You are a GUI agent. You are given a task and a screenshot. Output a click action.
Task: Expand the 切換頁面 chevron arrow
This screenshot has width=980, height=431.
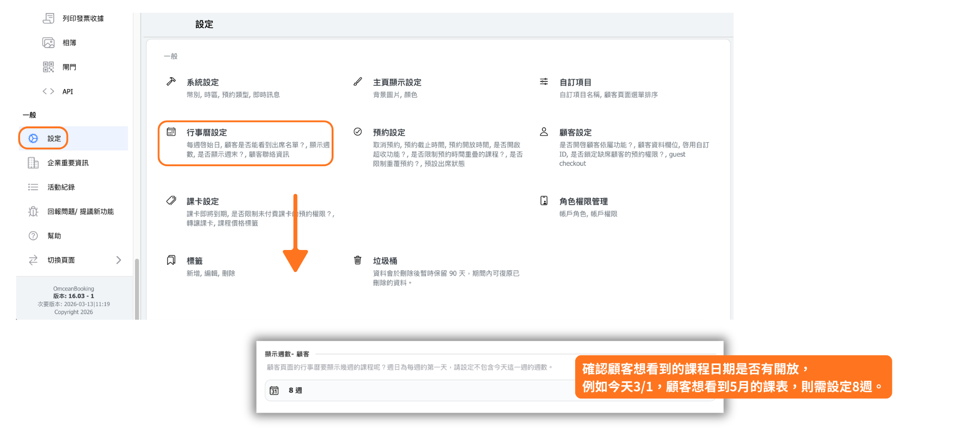(x=119, y=260)
